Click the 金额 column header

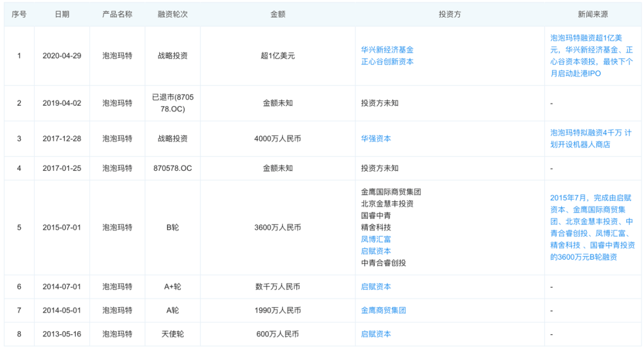click(278, 14)
